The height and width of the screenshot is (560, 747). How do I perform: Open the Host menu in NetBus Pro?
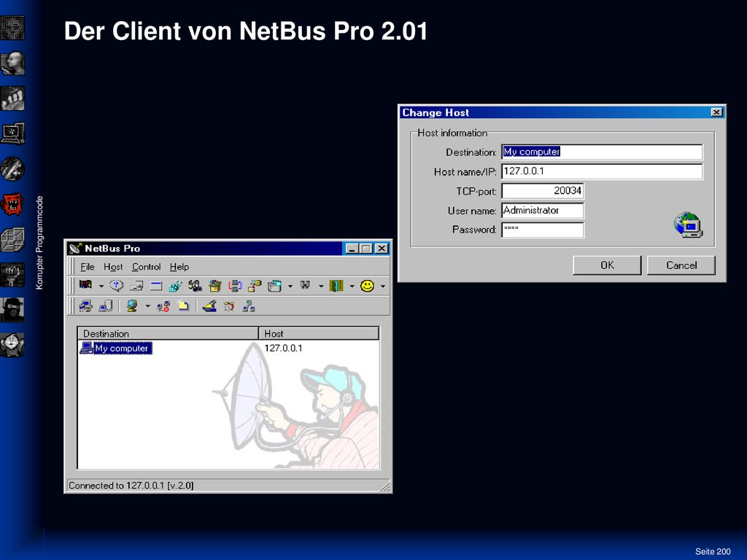coord(113,267)
